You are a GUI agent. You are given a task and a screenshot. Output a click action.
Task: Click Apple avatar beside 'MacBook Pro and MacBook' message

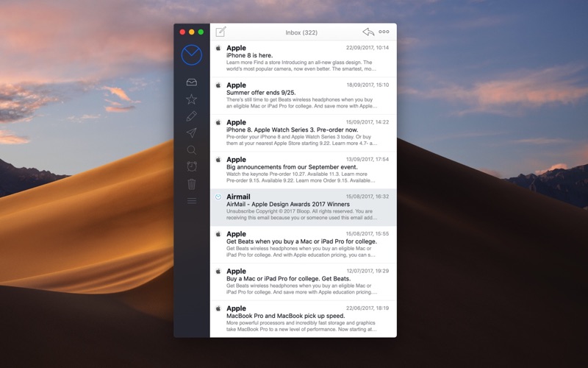tap(218, 308)
